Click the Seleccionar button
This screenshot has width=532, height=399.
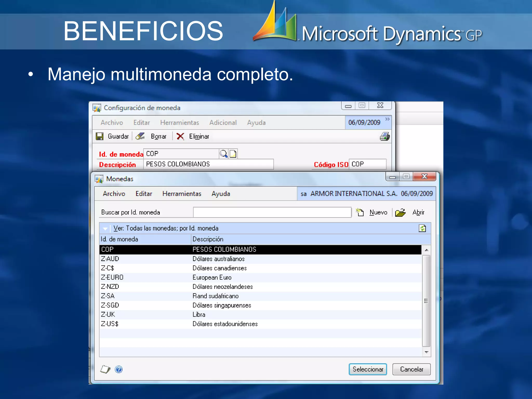368,369
